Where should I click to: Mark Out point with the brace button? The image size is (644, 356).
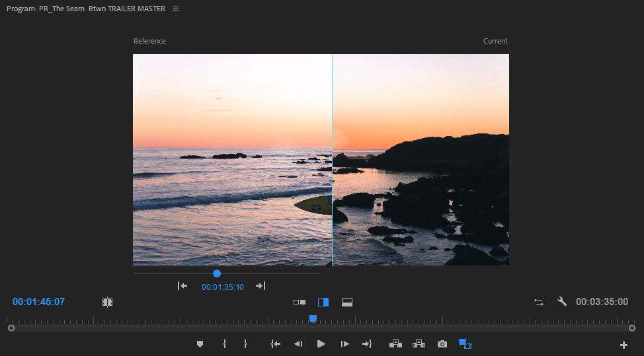245,344
